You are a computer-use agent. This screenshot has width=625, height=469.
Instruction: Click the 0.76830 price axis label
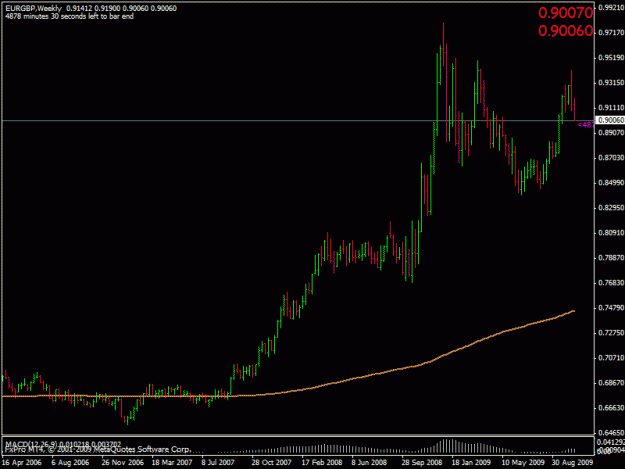tap(611, 283)
